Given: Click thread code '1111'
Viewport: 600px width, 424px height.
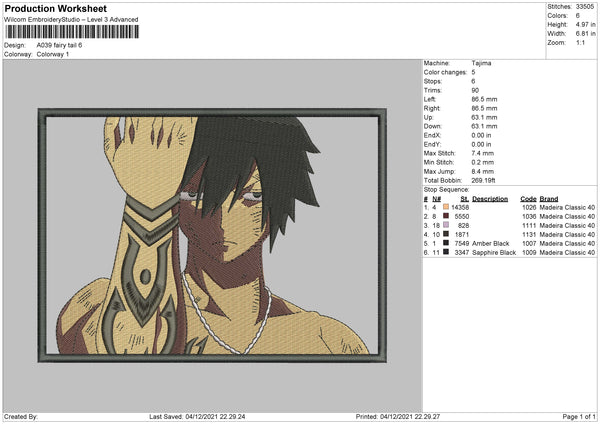Looking at the screenshot, I should click(x=529, y=225).
